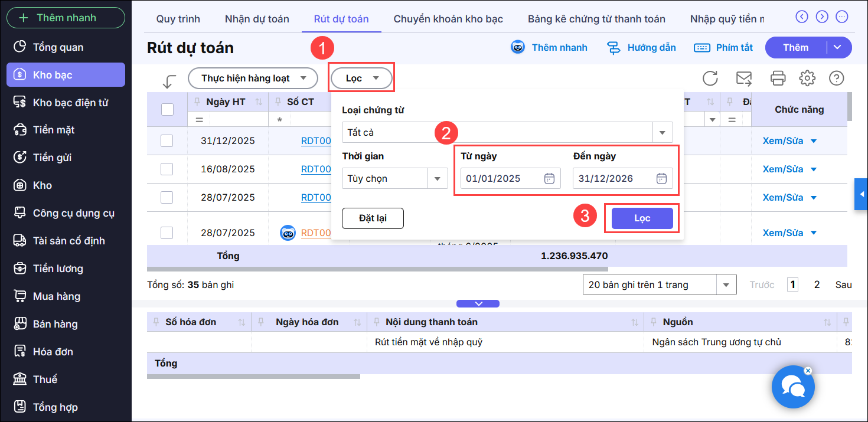This screenshot has width=868, height=422.
Task: Open the Thời gian Tùy chọn dropdown
Action: click(x=438, y=178)
